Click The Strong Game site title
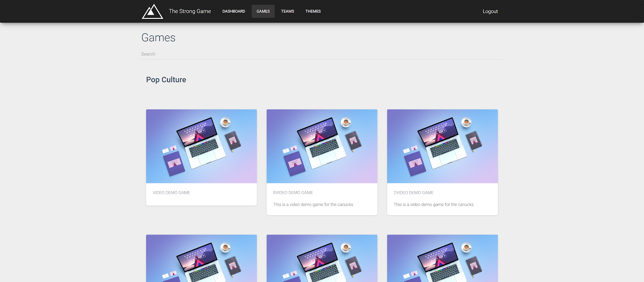Image resolution: width=644 pixels, height=282 pixels. (x=190, y=11)
